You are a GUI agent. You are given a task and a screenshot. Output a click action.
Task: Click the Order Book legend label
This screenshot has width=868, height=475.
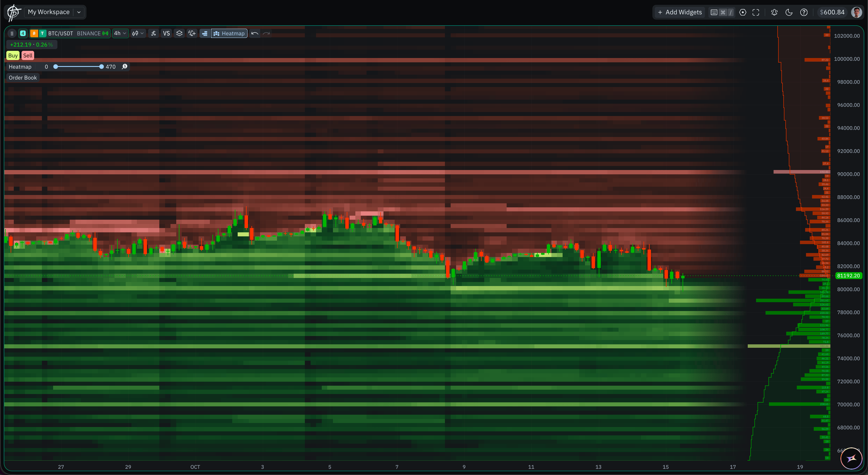(23, 78)
